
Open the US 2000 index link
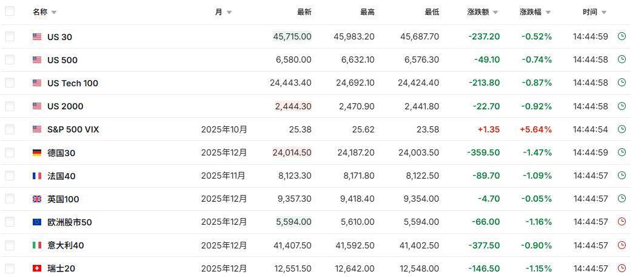pos(65,106)
